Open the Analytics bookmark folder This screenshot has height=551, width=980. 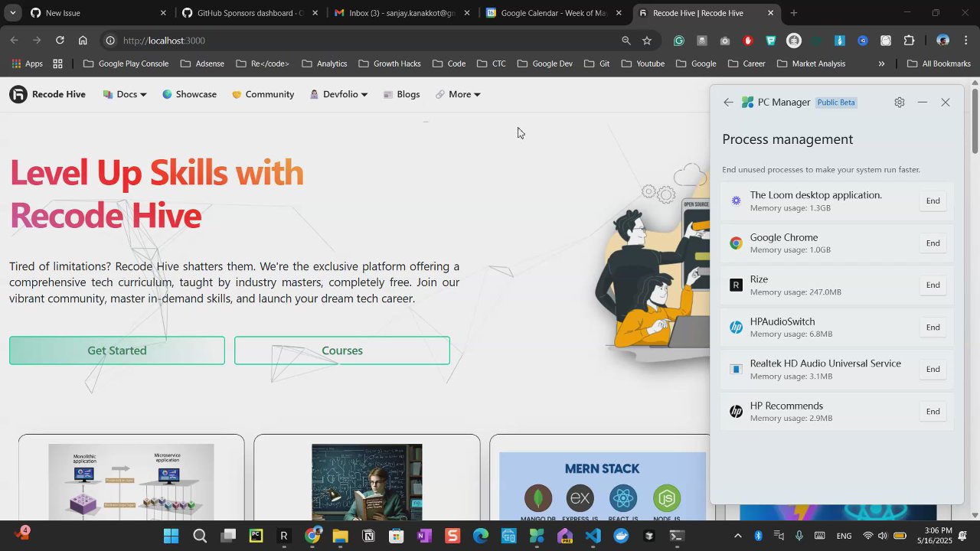pyautogui.click(x=325, y=64)
